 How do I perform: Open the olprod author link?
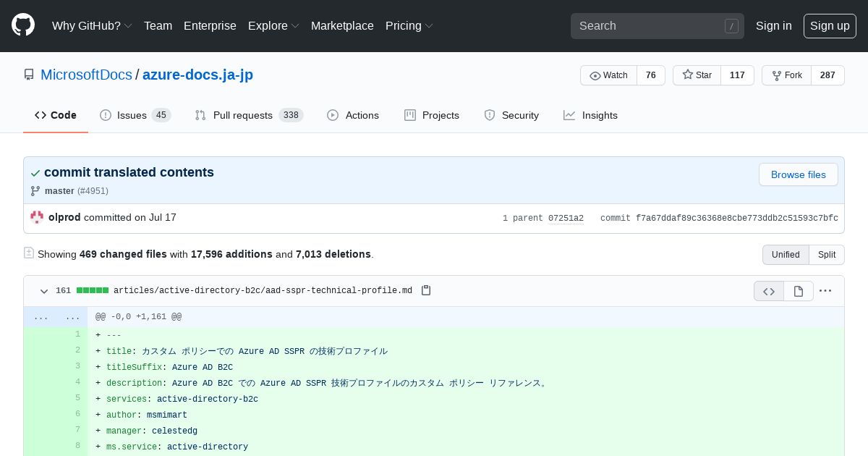[x=64, y=217]
